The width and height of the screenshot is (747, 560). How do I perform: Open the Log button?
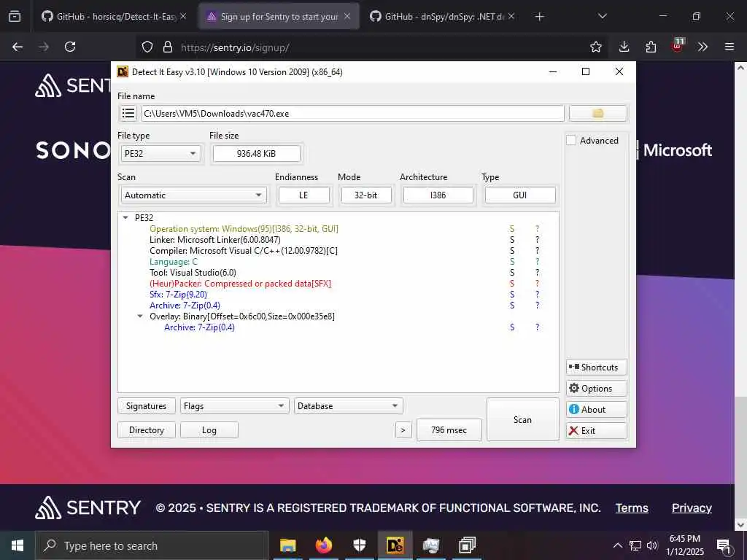click(x=209, y=430)
